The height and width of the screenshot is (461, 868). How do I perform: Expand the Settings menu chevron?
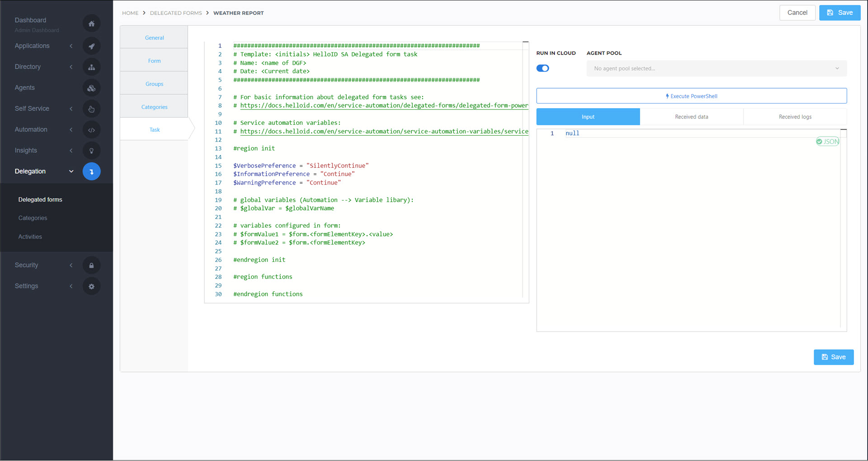(71, 286)
